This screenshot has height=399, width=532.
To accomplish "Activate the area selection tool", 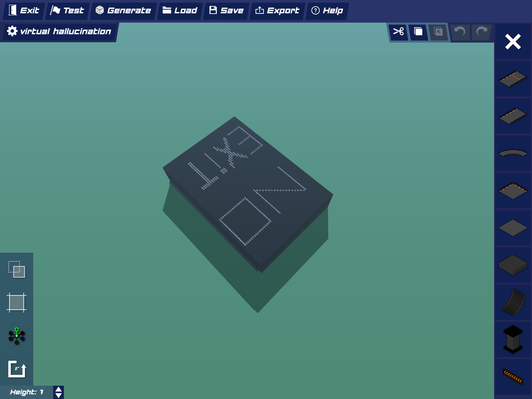I will point(17,269).
